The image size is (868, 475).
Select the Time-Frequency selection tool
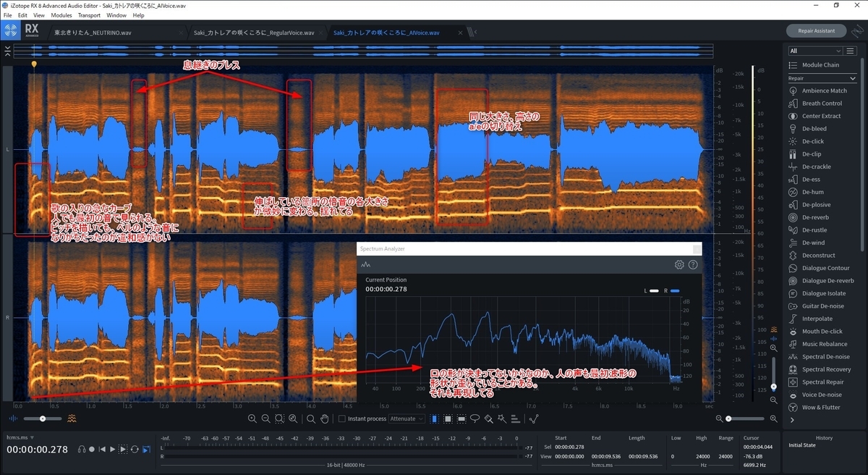(x=448, y=419)
